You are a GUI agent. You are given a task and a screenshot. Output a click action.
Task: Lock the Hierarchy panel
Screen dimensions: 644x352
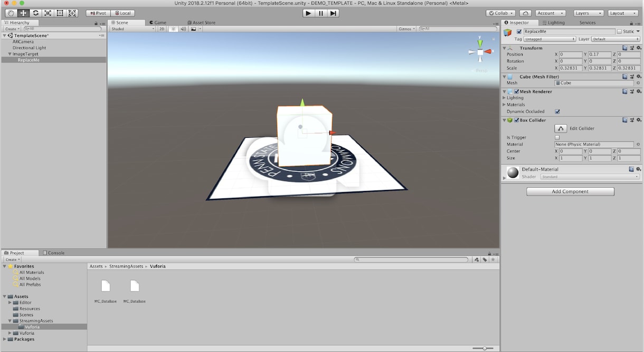click(96, 23)
